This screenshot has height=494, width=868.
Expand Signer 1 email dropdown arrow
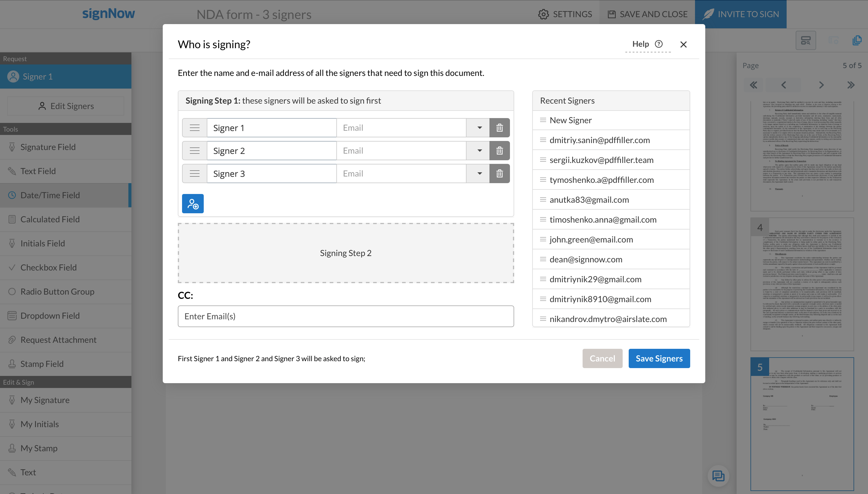(479, 128)
